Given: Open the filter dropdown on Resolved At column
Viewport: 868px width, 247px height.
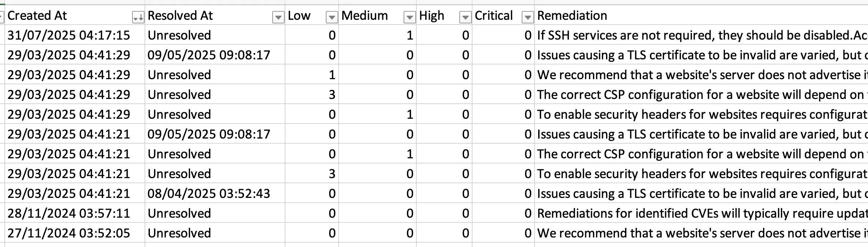Looking at the screenshot, I should point(278,17).
